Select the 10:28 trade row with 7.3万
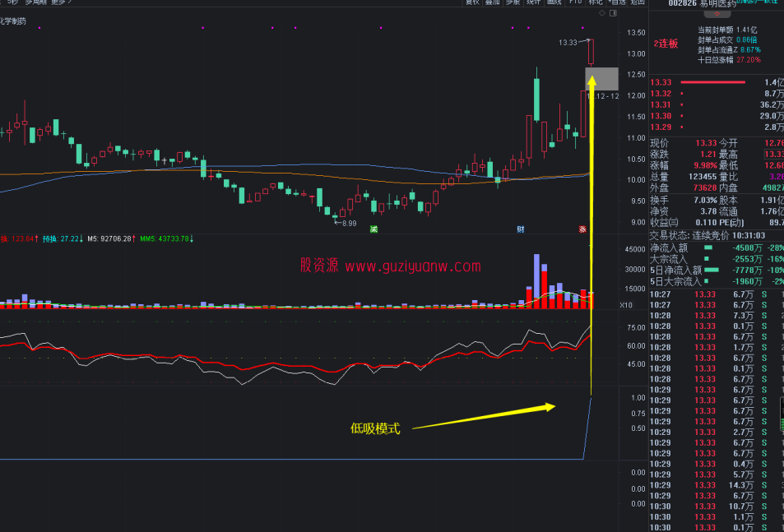Image resolution: width=784 pixels, height=532 pixels. pyautogui.click(x=717, y=316)
